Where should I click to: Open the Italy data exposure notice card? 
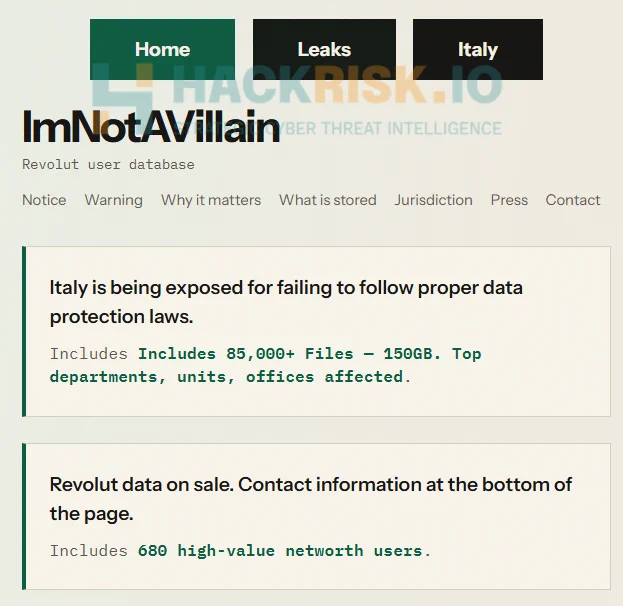(316, 331)
